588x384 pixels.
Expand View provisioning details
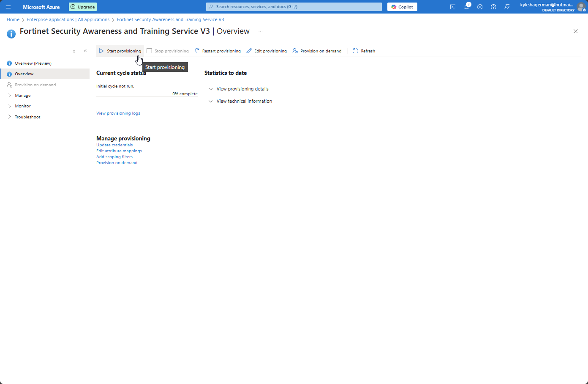(x=239, y=89)
